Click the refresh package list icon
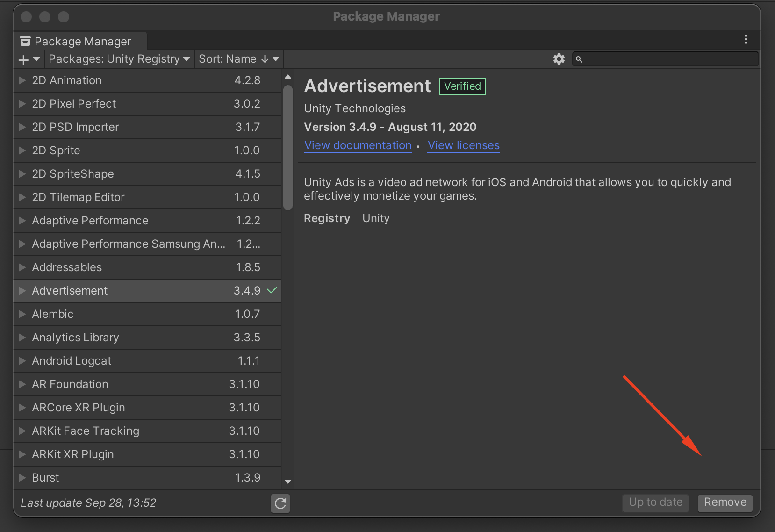775x532 pixels. [280, 503]
